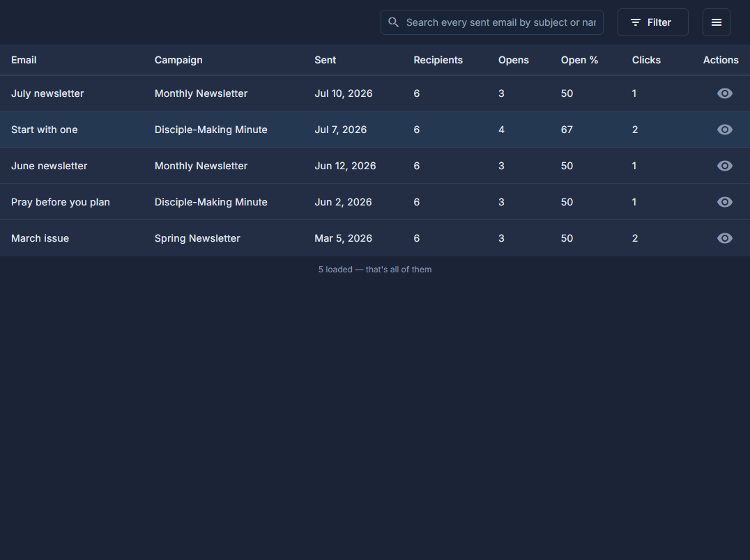Open the Filter options
This screenshot has height=560, width=750.
point(652,22)
